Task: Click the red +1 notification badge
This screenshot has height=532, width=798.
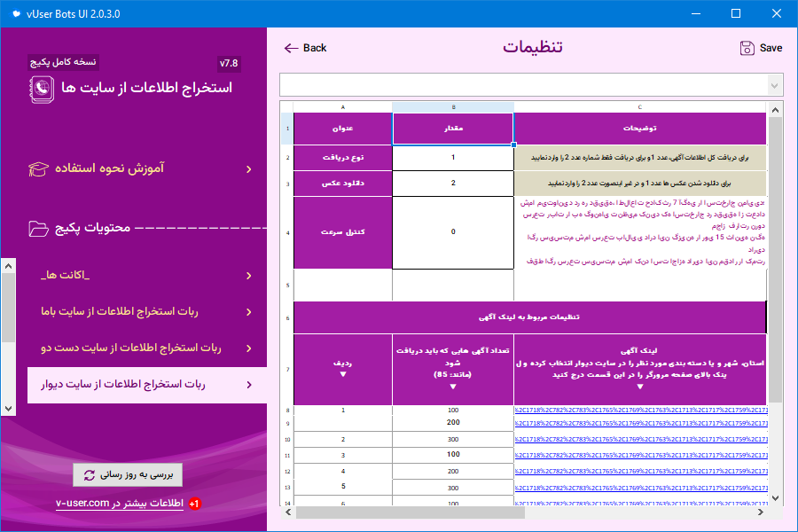Action: 194,504
